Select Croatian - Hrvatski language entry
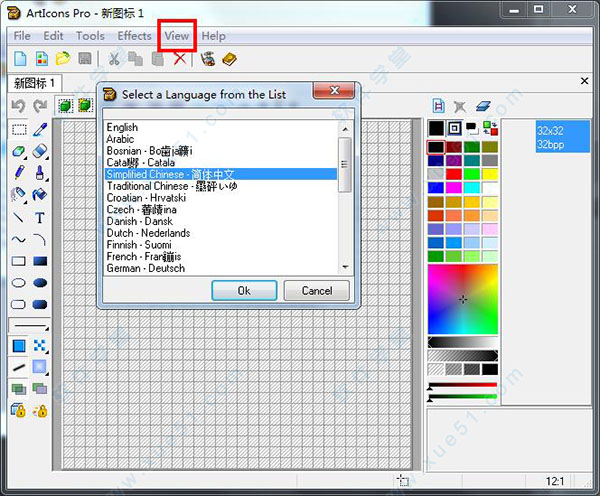The width and height of the screenshot is (600, 496). (221, 198)
